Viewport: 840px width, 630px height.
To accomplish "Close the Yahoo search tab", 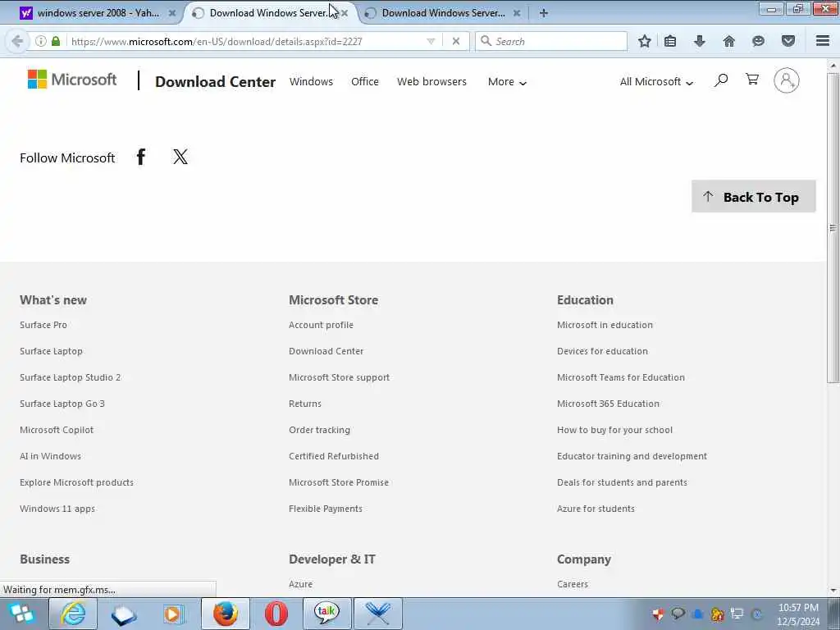I will (172, 13).
